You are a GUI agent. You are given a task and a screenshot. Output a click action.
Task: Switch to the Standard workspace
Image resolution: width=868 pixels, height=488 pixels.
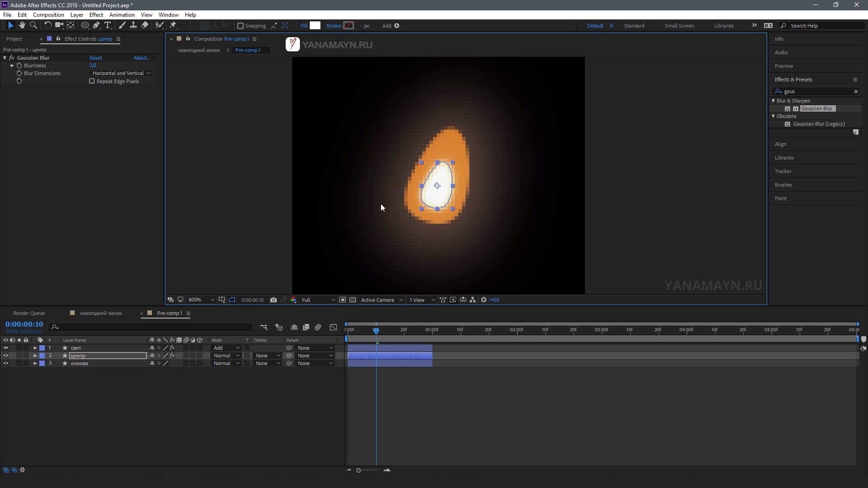click(x=634, y=26)
